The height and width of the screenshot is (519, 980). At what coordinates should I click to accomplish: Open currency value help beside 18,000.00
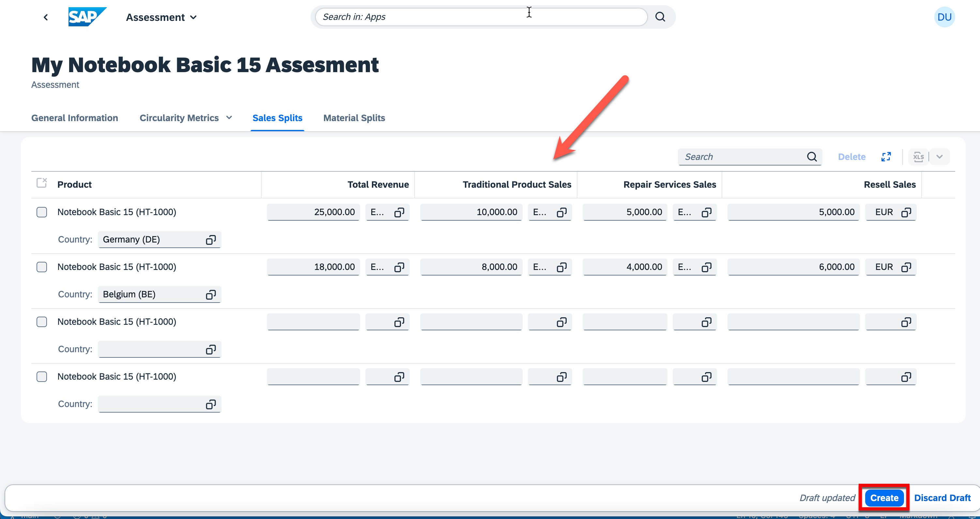click(399, 267)
